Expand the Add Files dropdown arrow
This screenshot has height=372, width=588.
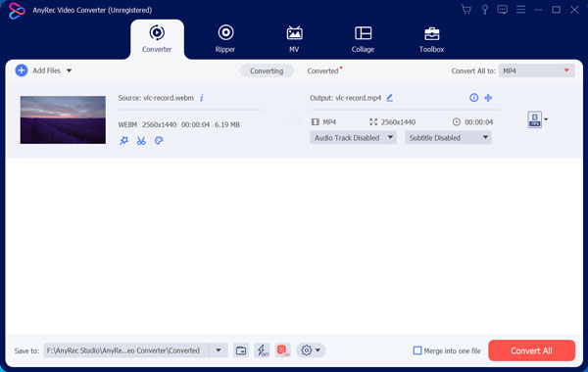pyautogui.click(x=69, y=70)
